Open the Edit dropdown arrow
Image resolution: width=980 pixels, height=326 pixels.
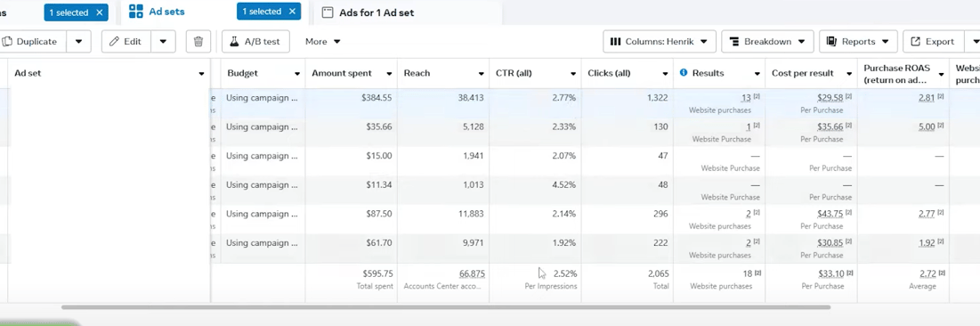click(x=163, y=42)
